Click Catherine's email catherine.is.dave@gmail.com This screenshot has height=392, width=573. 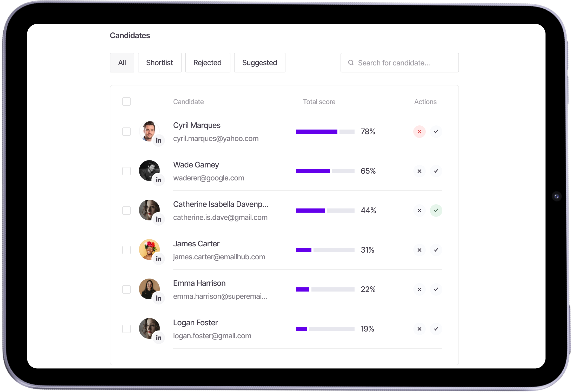click(220, 218)
